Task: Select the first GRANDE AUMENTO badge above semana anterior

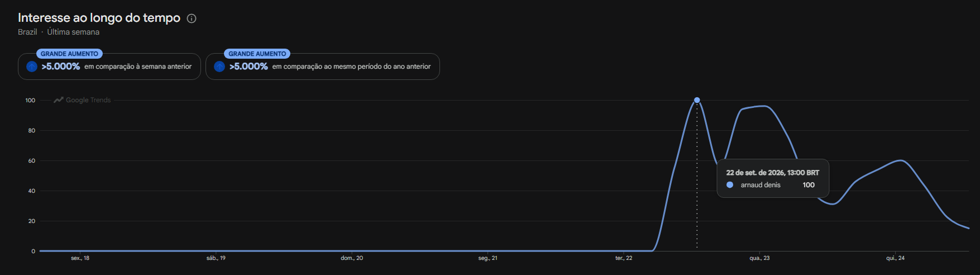Action: [69, 54]
